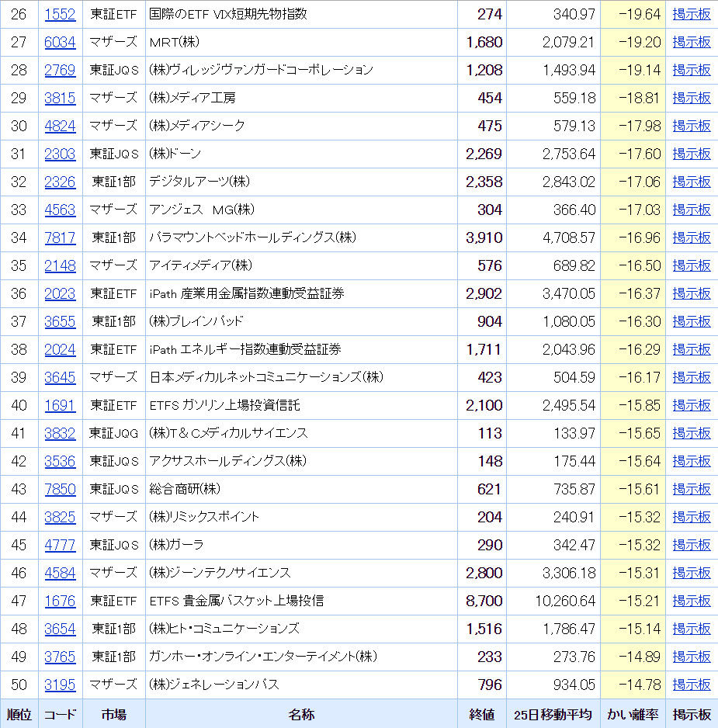The width and height of the screenshot is (718, 728).
Task: Open 掲示板 link for ドーン row
Action: pyautogui.click(x=692, y=154)
